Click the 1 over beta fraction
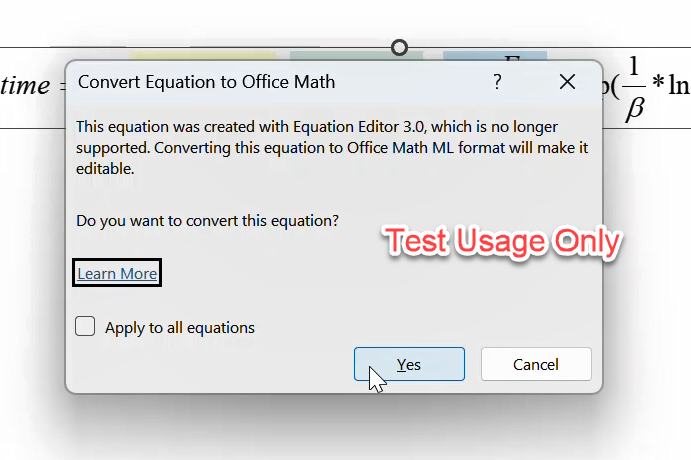This screenshot has height=460, width=691. [634, 88]
